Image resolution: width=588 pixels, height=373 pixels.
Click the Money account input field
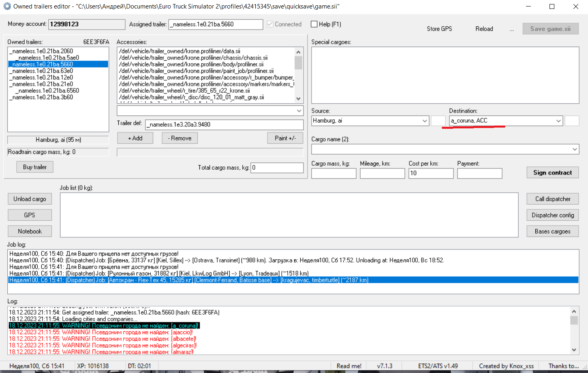click(x=87, y=24)
